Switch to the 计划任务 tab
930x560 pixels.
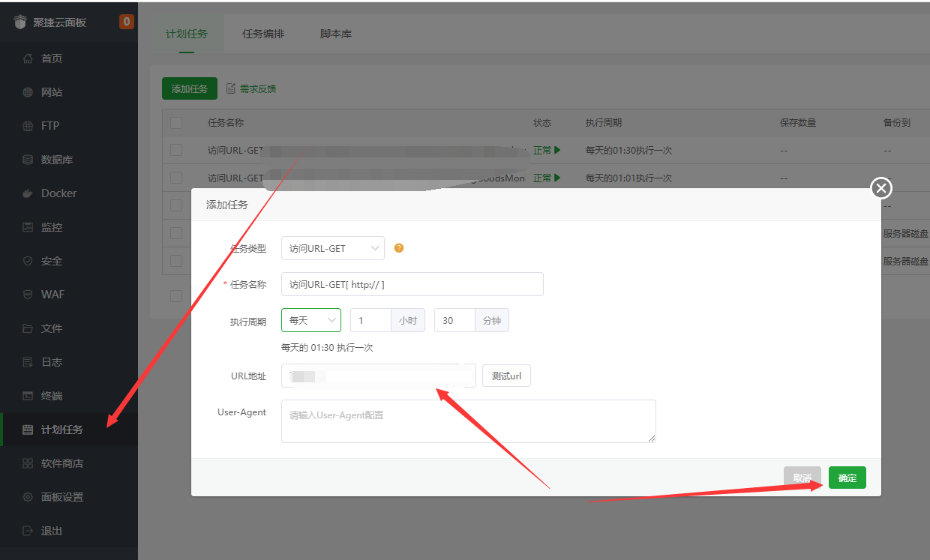click(187, 34)
